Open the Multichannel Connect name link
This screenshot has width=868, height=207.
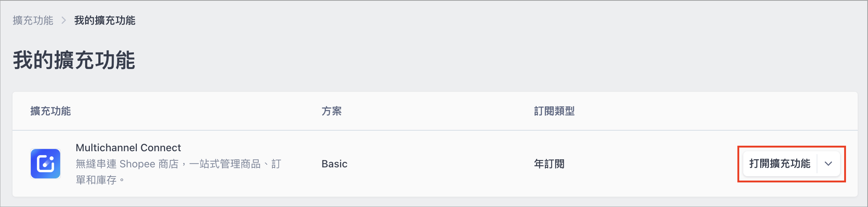click(128, 148)
